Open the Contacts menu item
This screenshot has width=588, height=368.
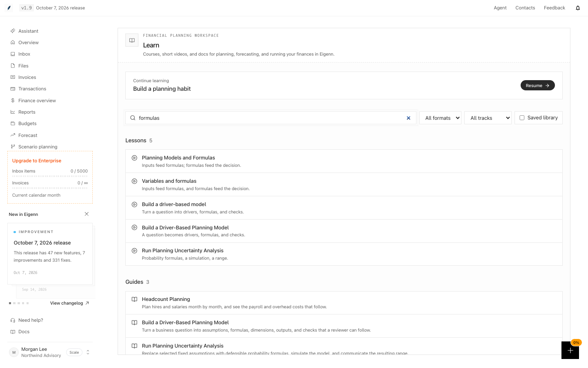coord(525,8)
